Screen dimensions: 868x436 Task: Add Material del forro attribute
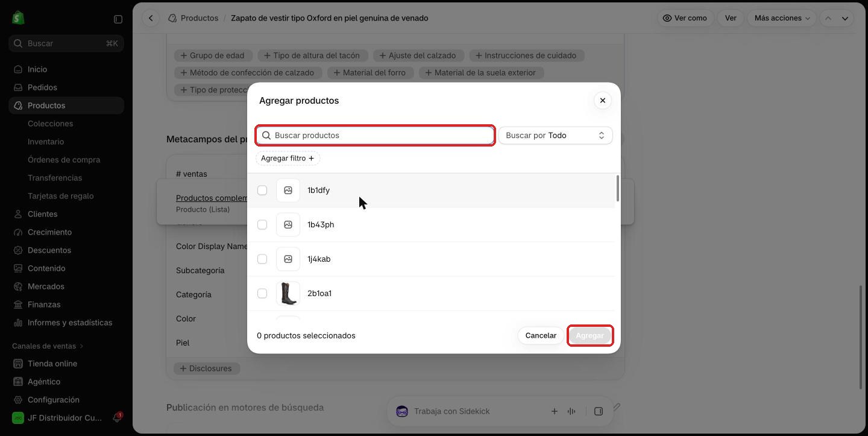point(370,73)
